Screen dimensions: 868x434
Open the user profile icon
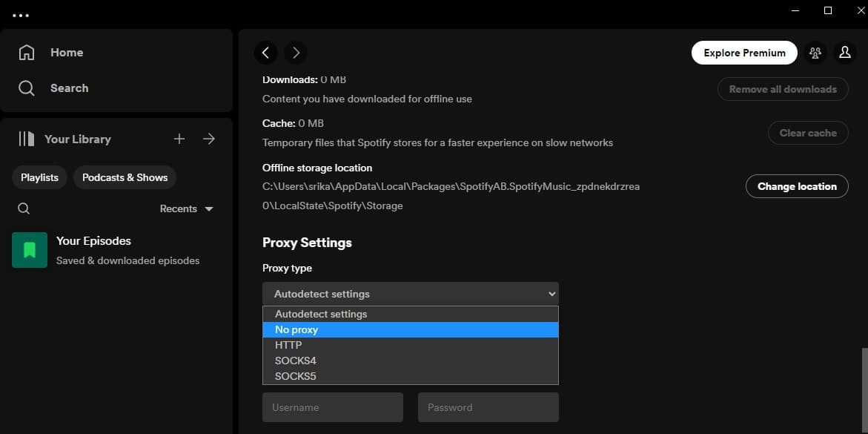pos(845,53)
